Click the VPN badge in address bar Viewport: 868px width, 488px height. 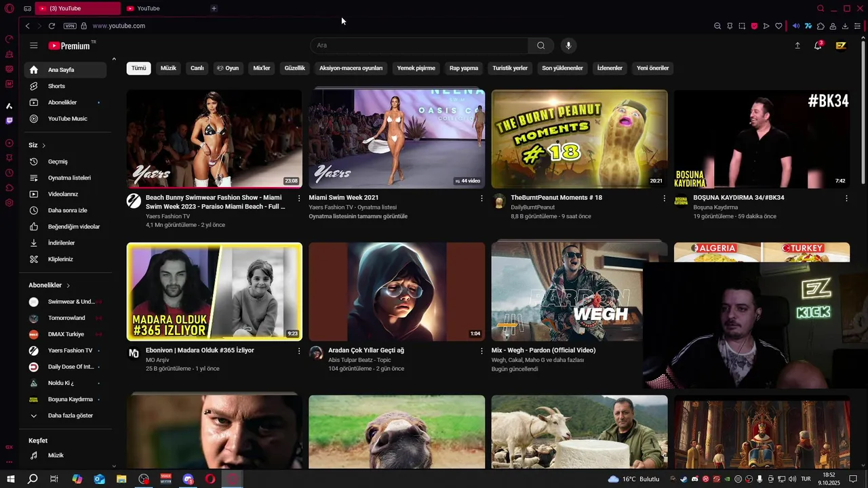[x=70, y=26]
